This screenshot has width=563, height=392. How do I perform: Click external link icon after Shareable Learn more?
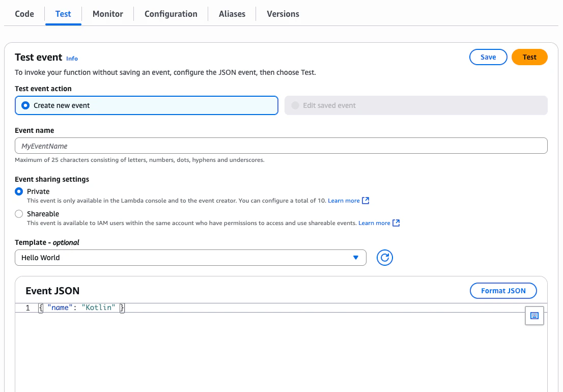click(x=396, y=223)
